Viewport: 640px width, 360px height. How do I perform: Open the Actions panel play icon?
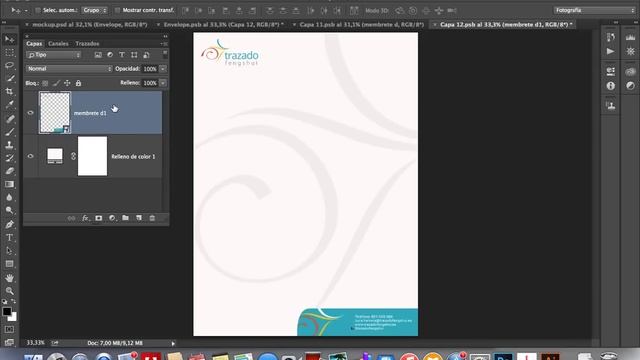[611, 51]
